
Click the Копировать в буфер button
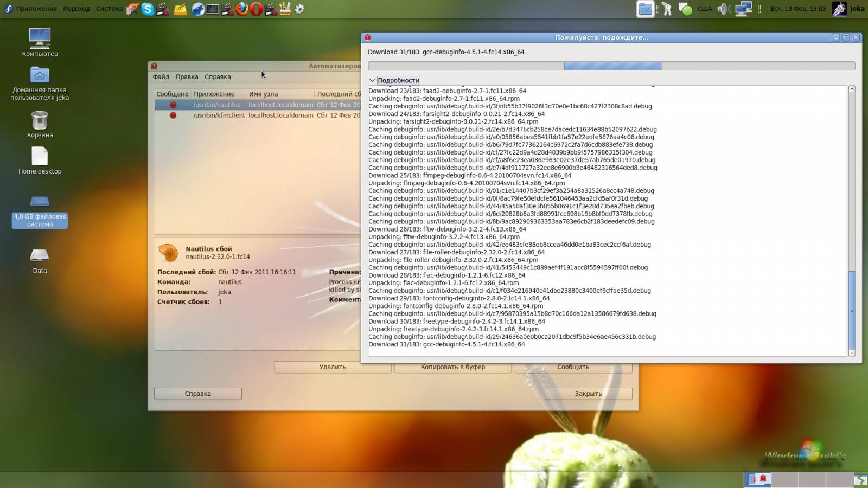(x=453, y=367)
